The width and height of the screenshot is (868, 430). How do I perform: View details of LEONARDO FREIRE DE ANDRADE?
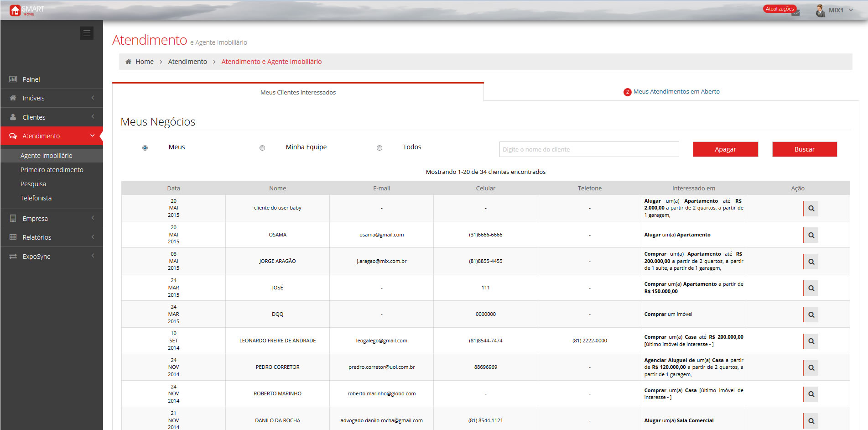tap(811, 341)
